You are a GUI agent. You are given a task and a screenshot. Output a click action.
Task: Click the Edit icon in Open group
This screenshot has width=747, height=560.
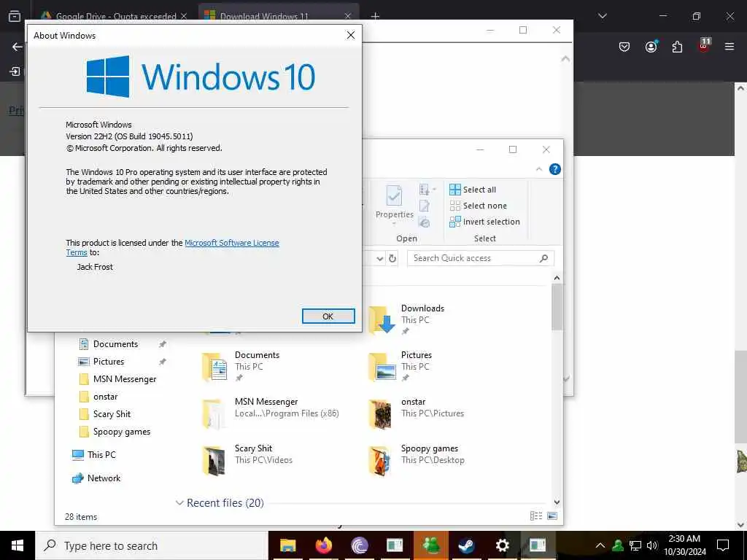pos(424,206)
